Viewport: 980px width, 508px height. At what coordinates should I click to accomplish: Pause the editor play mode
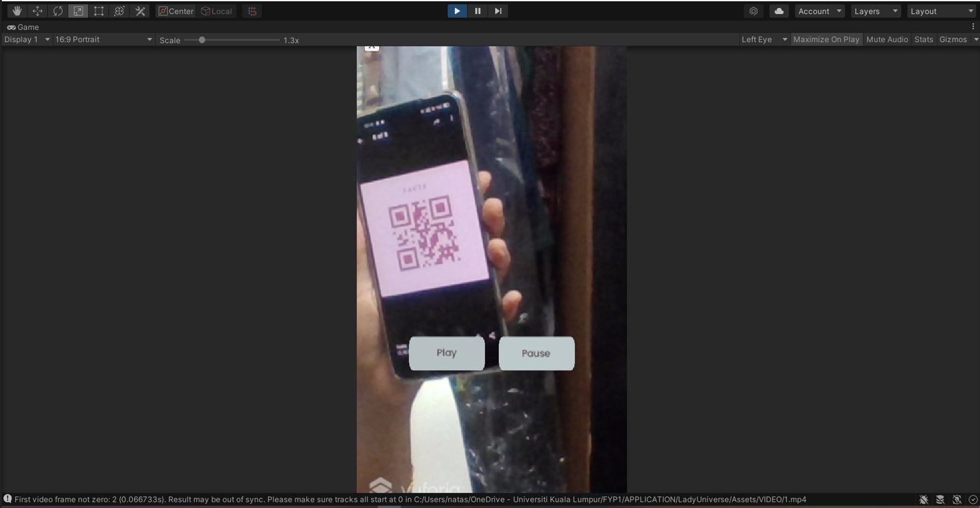pyautogui.click(x=477, y=11)
